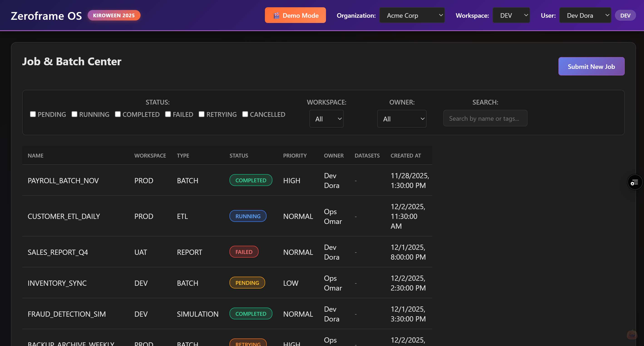
Task: Click the RUNNING status badge
Action: (248, 216)
